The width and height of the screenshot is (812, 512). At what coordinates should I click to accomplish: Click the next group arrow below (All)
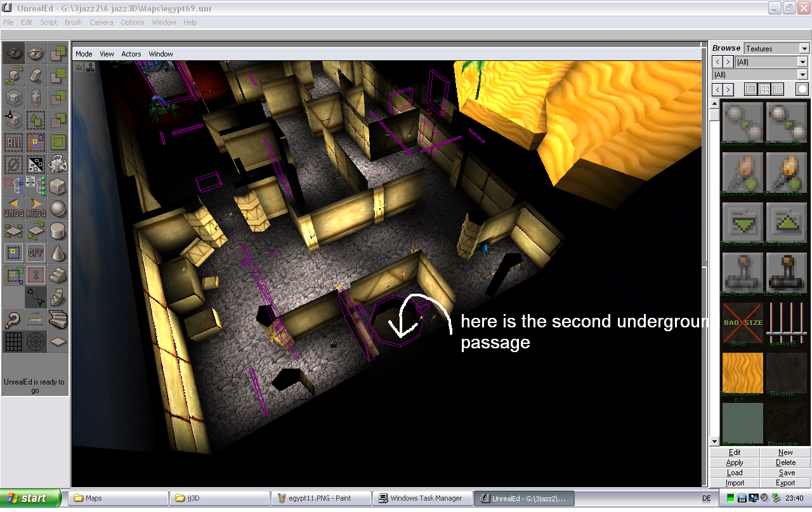pos(728,89)
